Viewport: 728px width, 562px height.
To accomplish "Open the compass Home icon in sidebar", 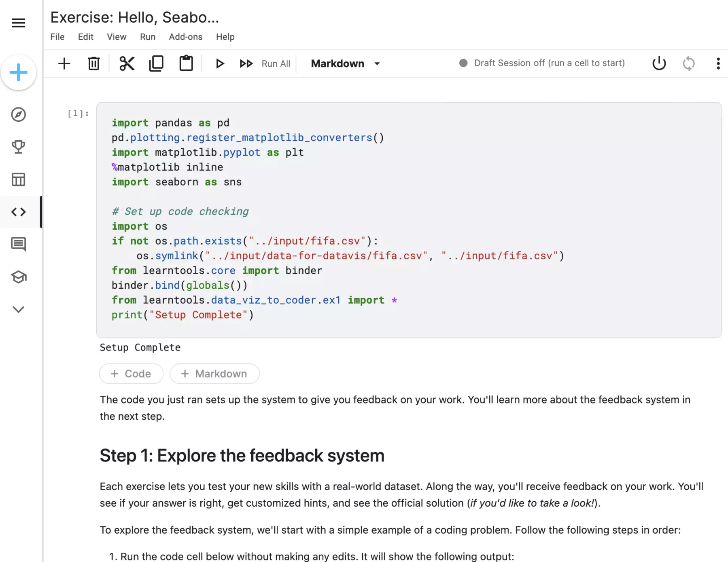I will [x=19, y=115].
